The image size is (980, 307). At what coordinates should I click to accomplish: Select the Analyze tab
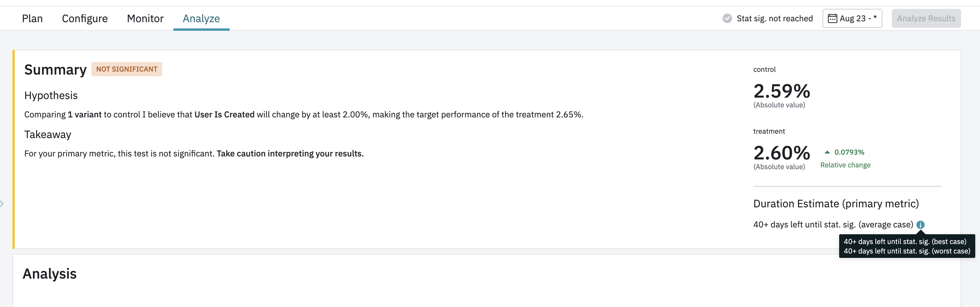click(201, 19)
